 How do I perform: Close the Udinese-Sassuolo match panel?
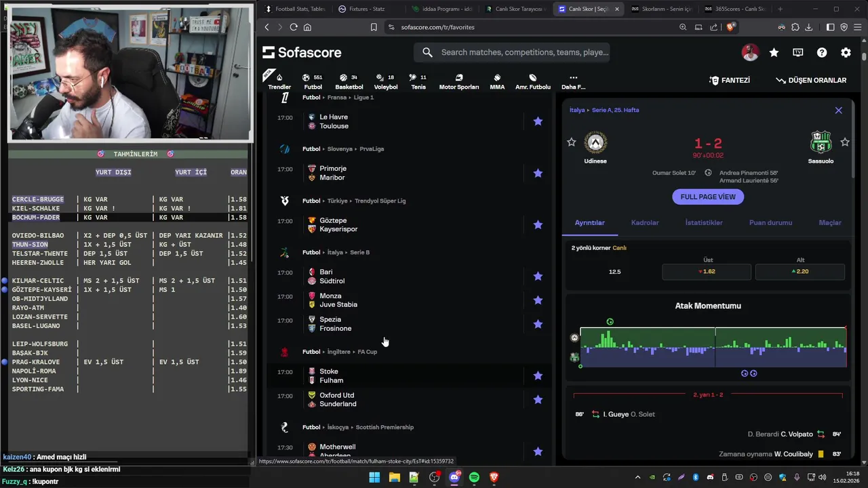(x=839, y=110)
